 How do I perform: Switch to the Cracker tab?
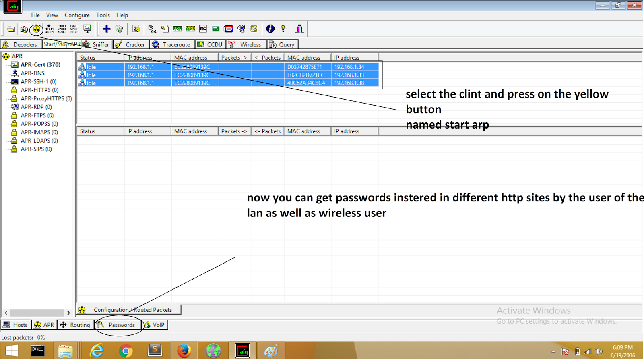tap(131, 44)
